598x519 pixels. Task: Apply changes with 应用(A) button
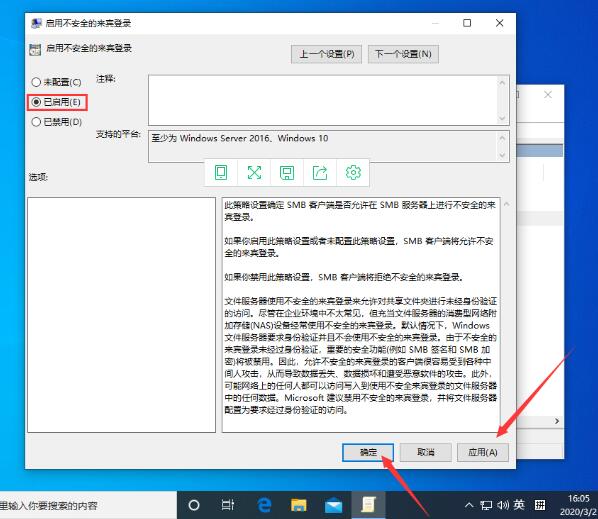tap(483, 452)
